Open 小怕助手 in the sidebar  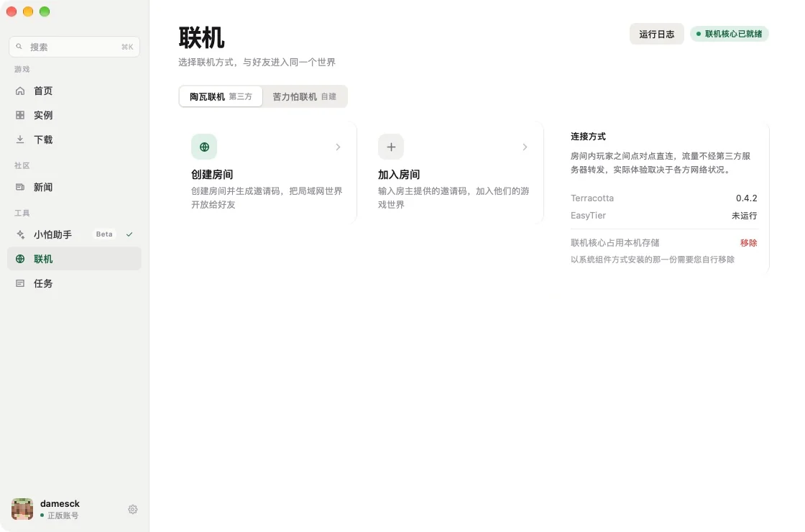[x=75, y=234]
